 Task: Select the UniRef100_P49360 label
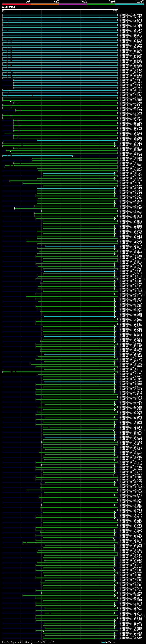(x=131, y=58)
